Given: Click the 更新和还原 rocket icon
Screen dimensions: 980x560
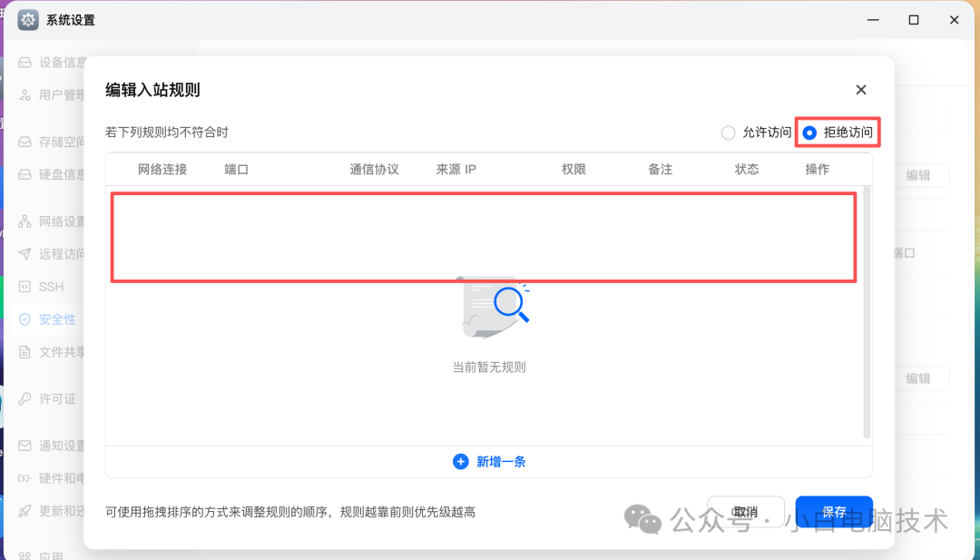Looking at the screenshot, I should point(24,511).
